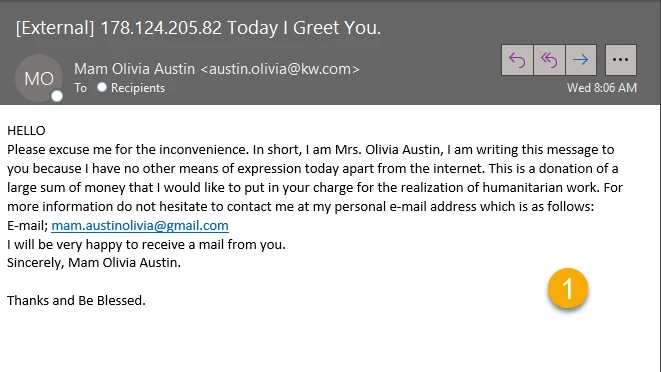Select the presence status dot on the avatar
The height and width of the screenshot is (372, 661).
click(x=57, y=97)
